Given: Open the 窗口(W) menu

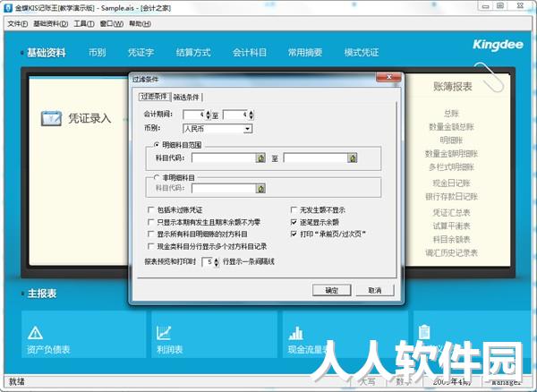Looking at the screenshot, I should pyautogui.click(x=112, y=23).
